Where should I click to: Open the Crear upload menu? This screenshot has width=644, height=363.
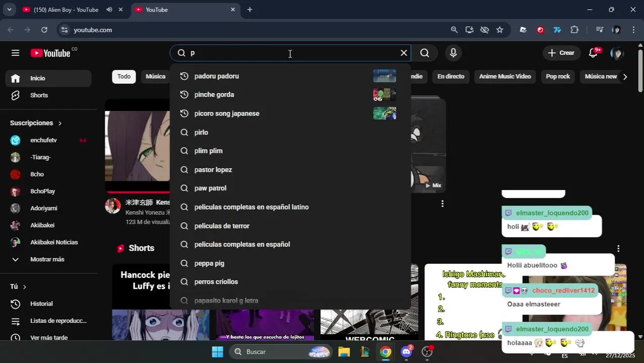561,53
